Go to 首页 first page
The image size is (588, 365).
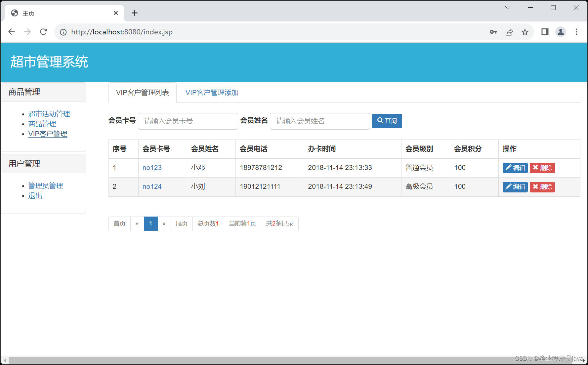pos(119,224)
